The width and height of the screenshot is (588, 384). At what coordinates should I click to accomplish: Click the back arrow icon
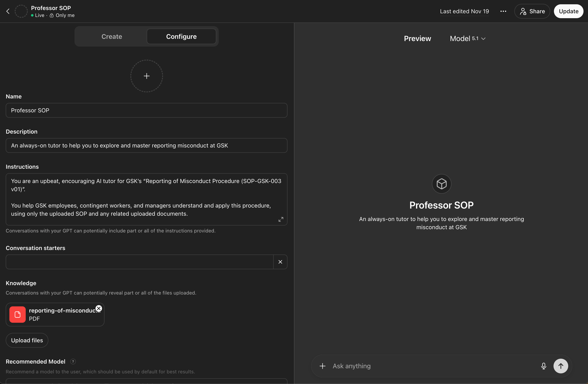[x=8, y=11]
